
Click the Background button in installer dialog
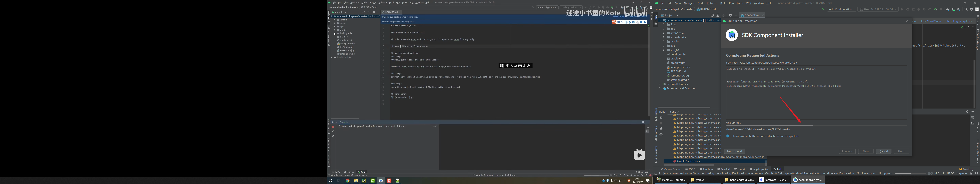(734, 151)
